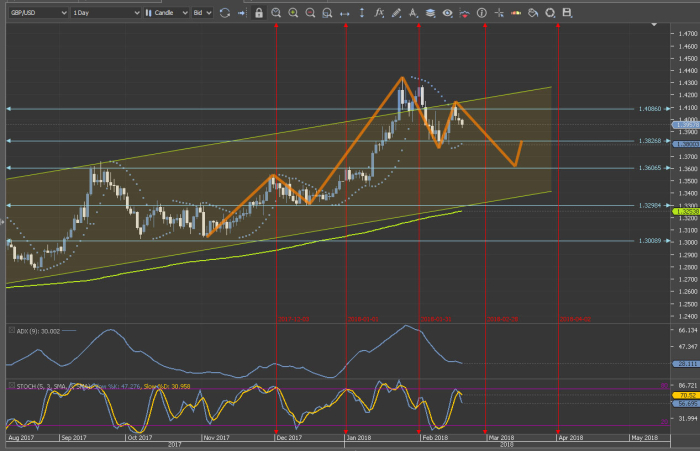This screenshot has height=451, width=700.
Task: Select the 1.36065 horizontal line label
Action: tap(650, 168)
